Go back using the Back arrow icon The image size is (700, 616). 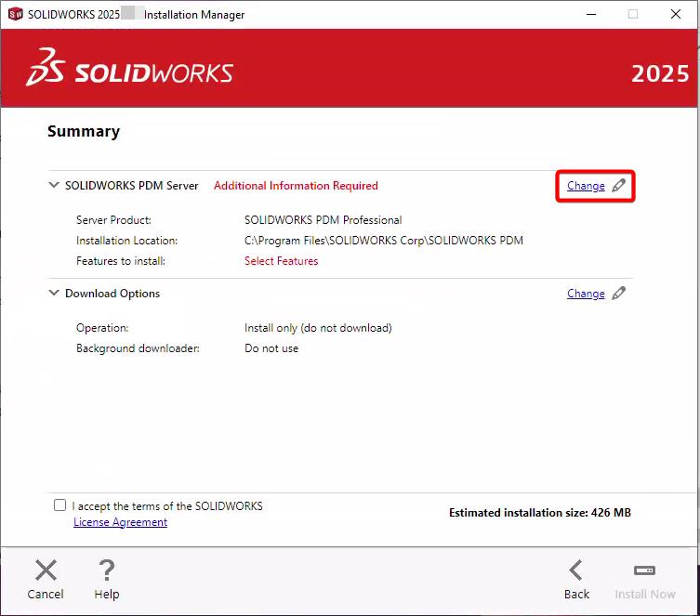click(575, 570)
